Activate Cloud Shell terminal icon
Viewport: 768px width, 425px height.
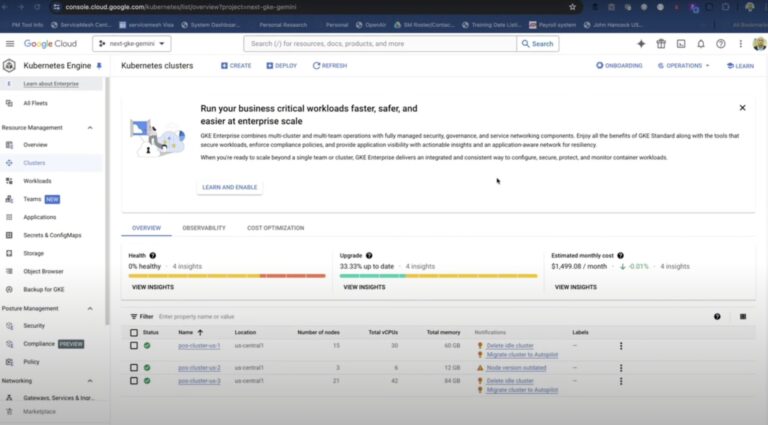pos(681,44)
